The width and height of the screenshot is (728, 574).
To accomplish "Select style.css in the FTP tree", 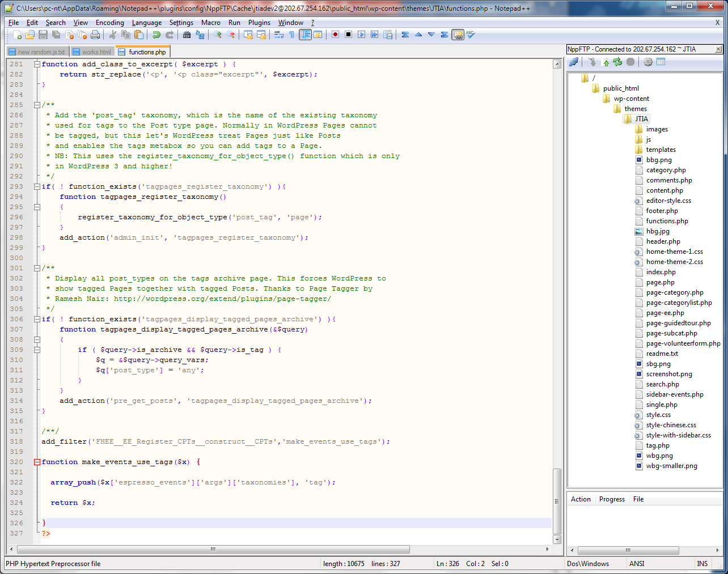I will tap(658, 415).
